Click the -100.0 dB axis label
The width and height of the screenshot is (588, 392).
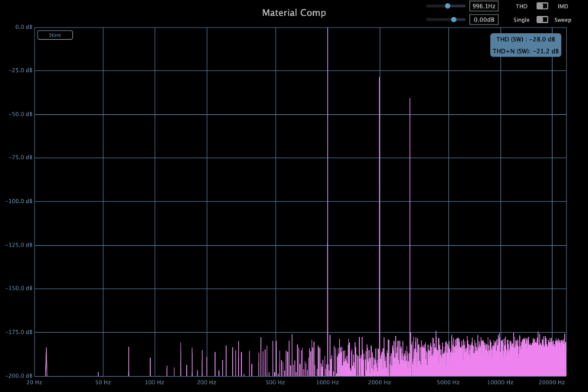pyautogui.click(x=15, y=201)
